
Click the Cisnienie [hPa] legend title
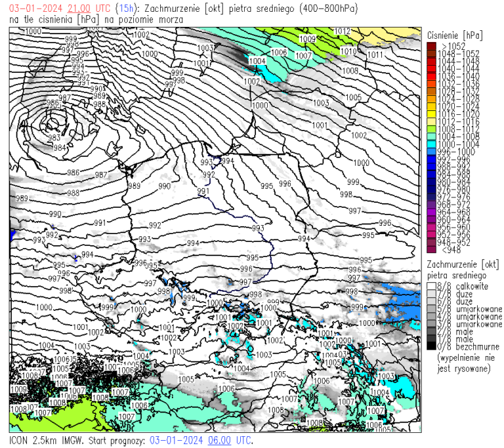[454, 34]
